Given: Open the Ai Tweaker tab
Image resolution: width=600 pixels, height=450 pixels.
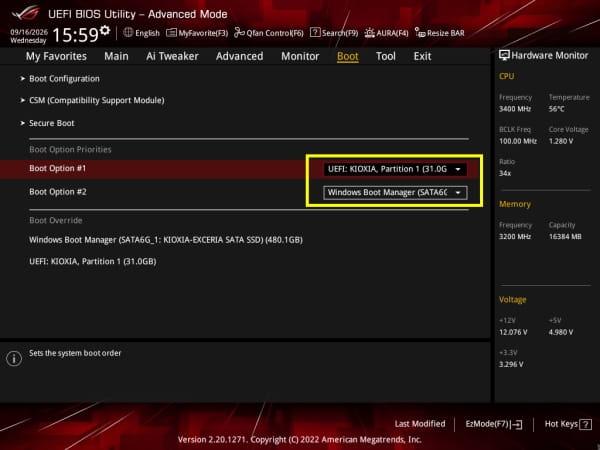Looking at the screenshot, I should click(172, 56).
